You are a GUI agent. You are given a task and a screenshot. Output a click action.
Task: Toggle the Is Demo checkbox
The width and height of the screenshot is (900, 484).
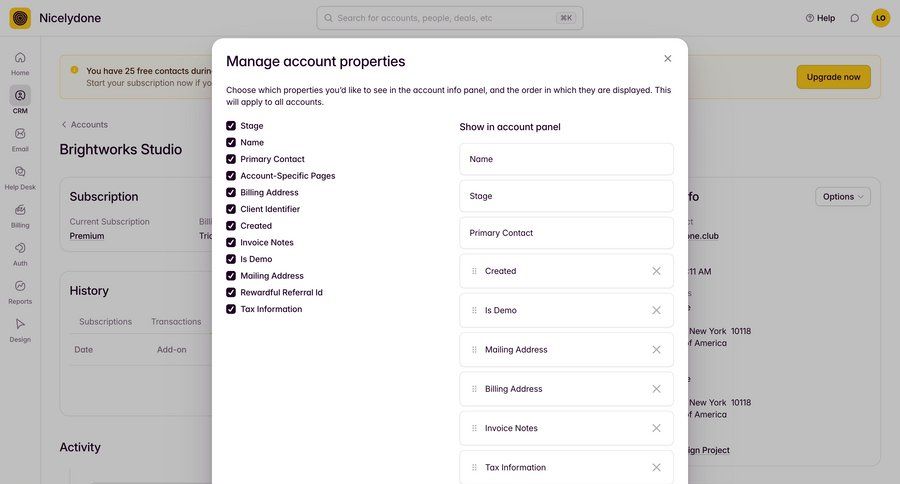pos(231,259)
